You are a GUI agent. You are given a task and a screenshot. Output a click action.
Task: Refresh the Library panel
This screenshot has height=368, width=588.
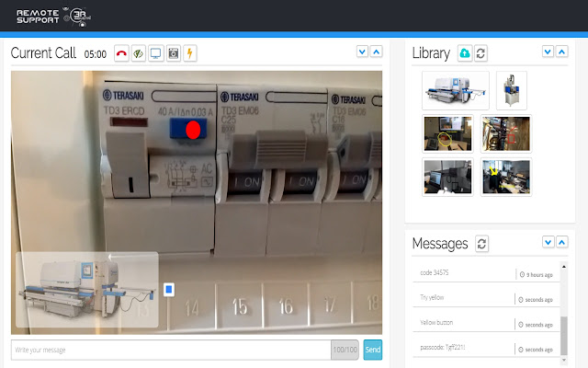481,53
